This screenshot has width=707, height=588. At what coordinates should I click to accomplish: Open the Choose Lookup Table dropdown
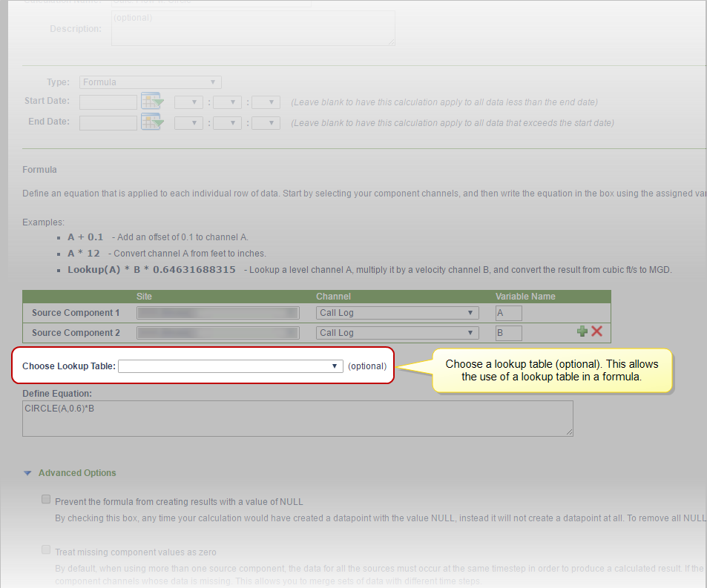231,366
